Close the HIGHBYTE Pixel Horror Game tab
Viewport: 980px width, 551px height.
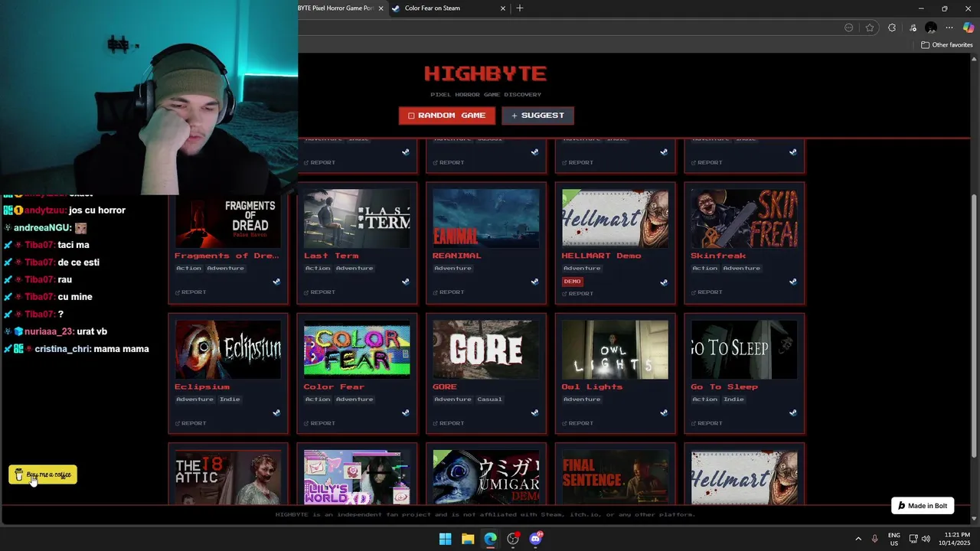tap(381, 8)
